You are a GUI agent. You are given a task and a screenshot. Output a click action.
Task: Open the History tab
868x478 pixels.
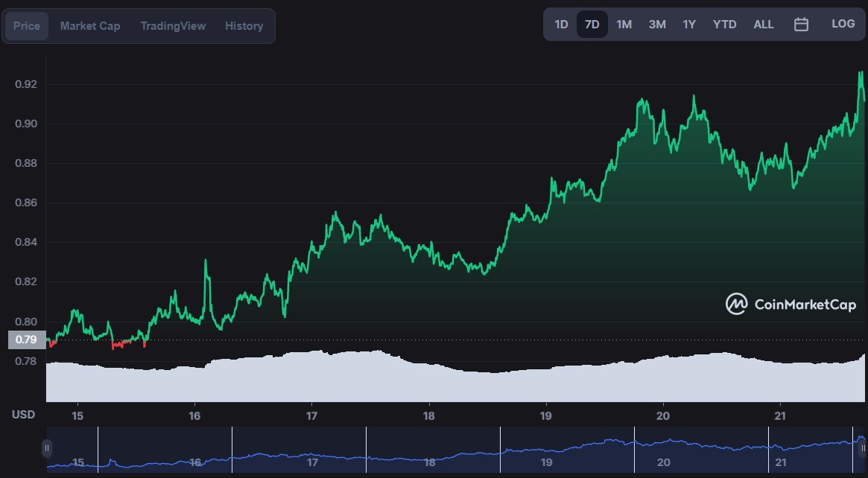tap(244, 26)
